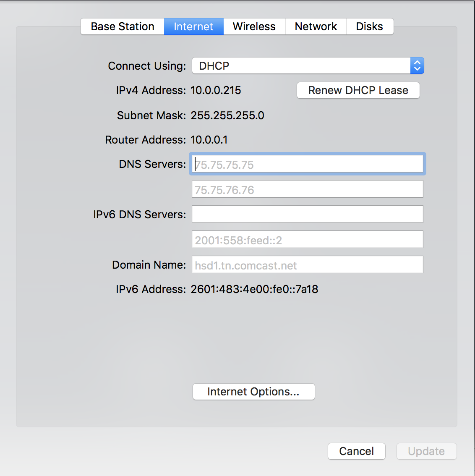Select the IPv6 DNS field showing 2001:558:feed::2

pos(307,239)
